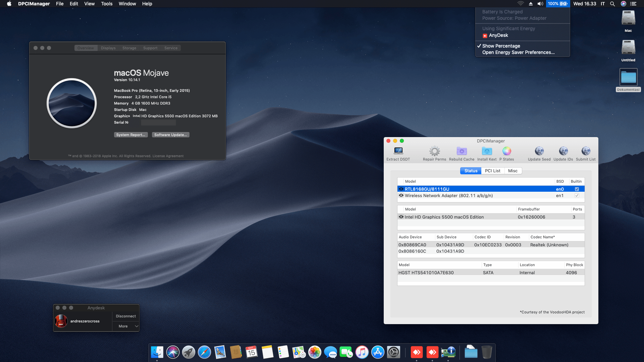Open the IT input source menu
Image resolution: width=644 pixels, height=362 pixels.
[603, 4]
